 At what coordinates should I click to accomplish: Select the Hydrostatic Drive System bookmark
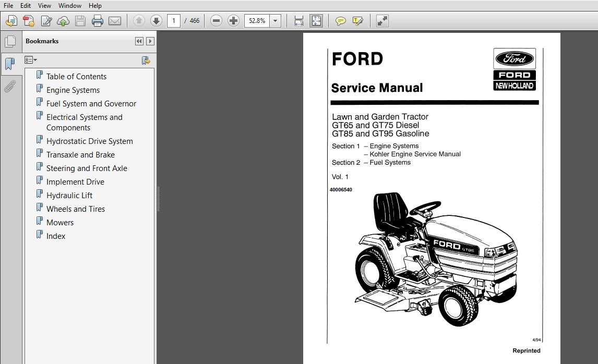tap(90, 141)
